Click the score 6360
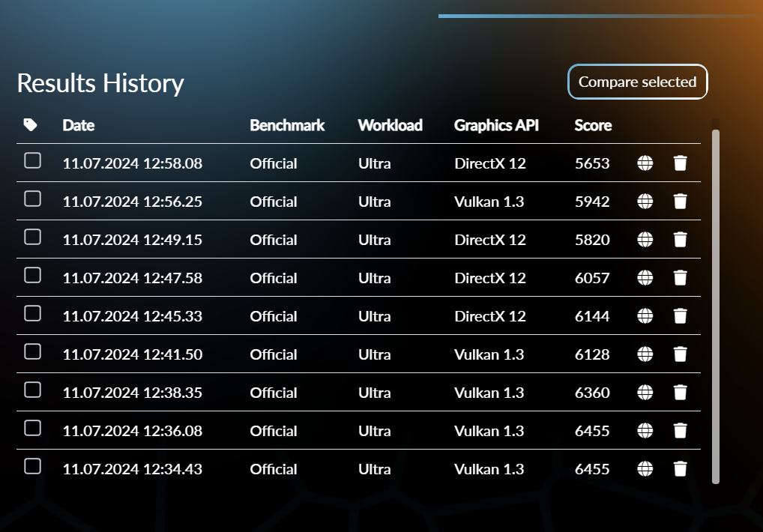 click(x=592, y=393)
